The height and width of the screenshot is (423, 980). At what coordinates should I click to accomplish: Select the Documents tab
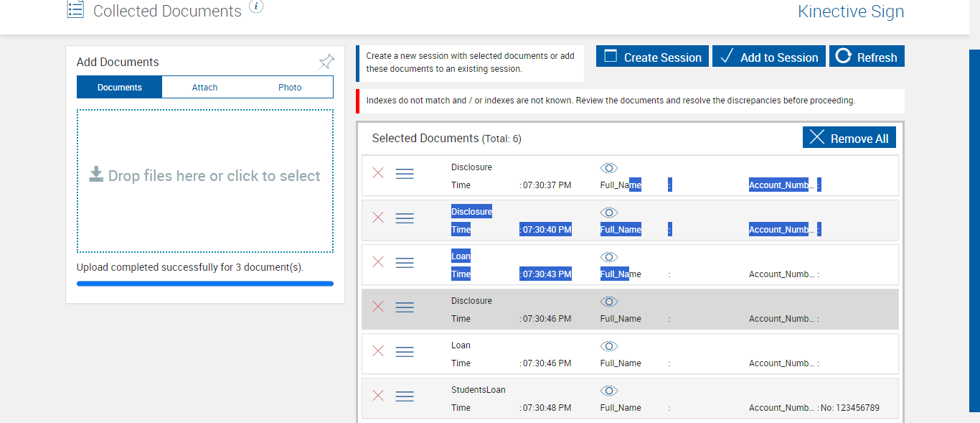point(120,88)
